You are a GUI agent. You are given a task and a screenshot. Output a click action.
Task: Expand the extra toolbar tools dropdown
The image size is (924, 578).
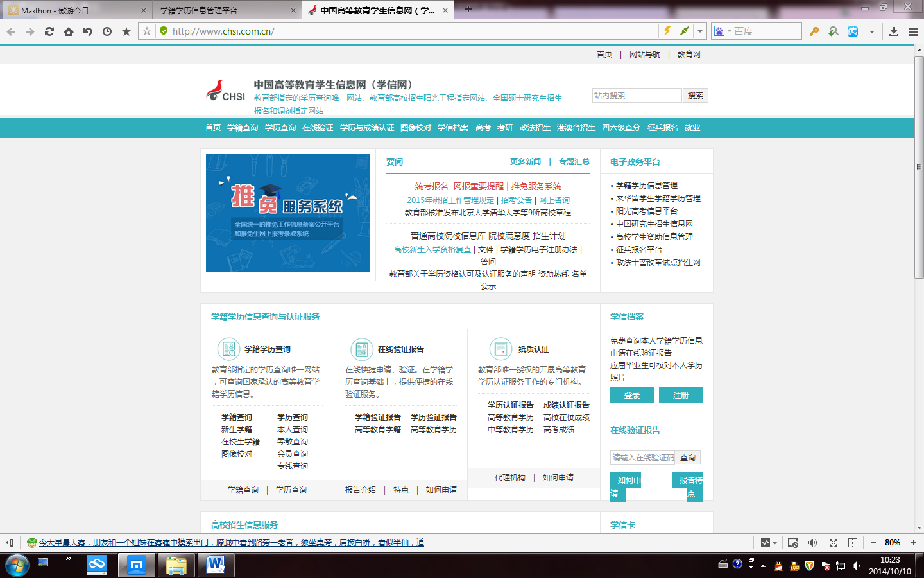pyautogui.click(x=871, y=31)
